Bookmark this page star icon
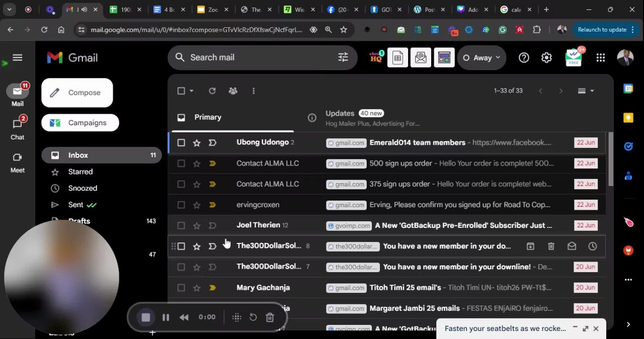 [x=344, y=30]
